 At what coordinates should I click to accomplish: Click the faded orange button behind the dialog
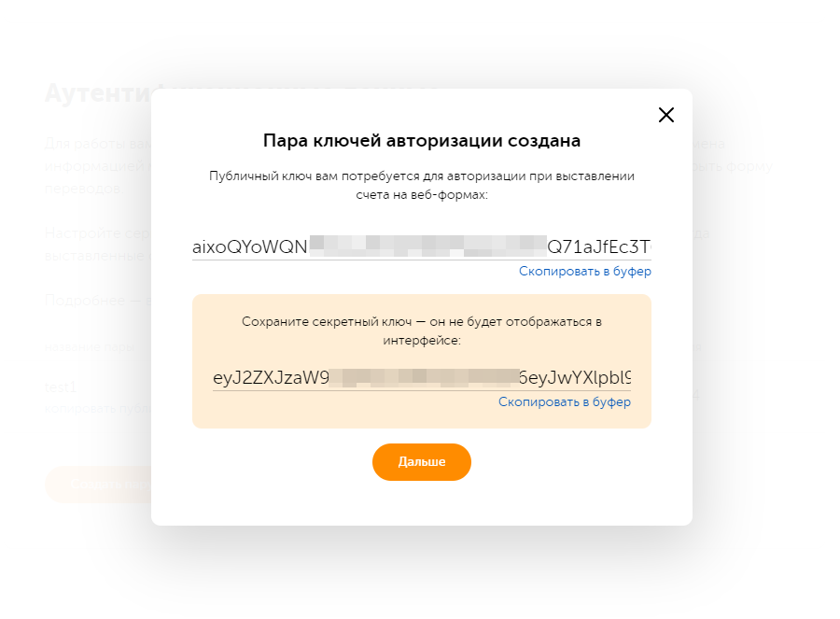[x=97, y=484]
